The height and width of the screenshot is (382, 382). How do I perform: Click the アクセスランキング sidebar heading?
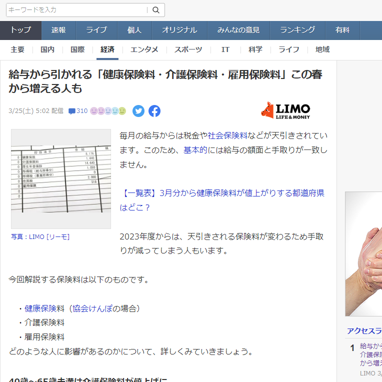364,331
